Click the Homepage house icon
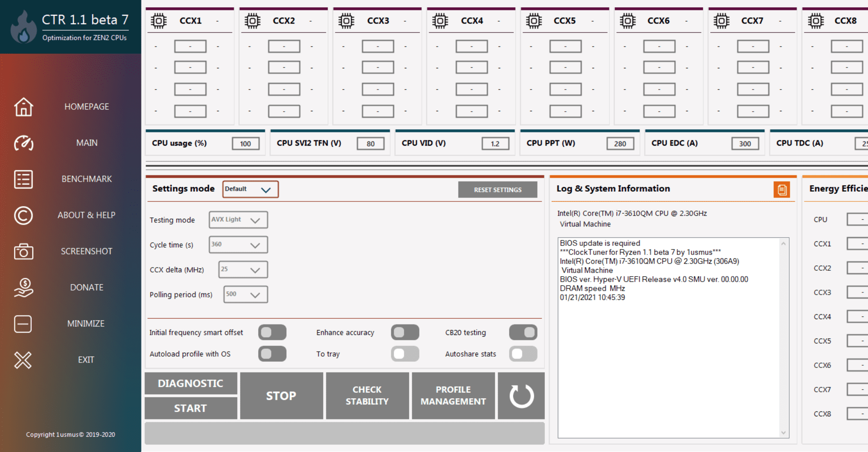The height and width of the screenshot is (452, 868). pos(24,107)
